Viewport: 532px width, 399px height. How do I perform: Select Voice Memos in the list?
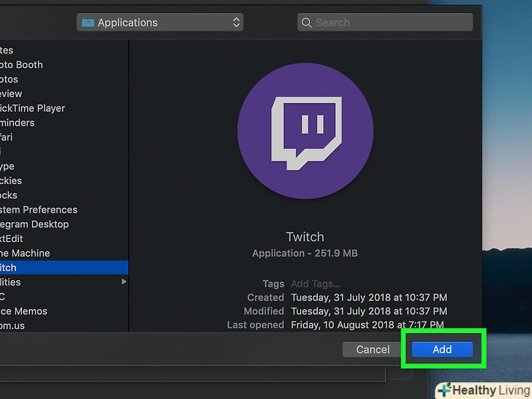tap(64, 311)
